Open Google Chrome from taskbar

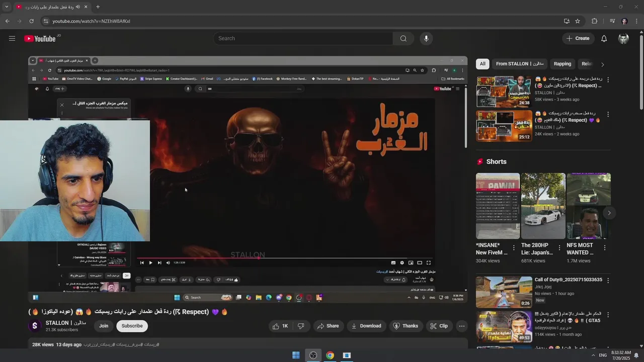(330, 355)
